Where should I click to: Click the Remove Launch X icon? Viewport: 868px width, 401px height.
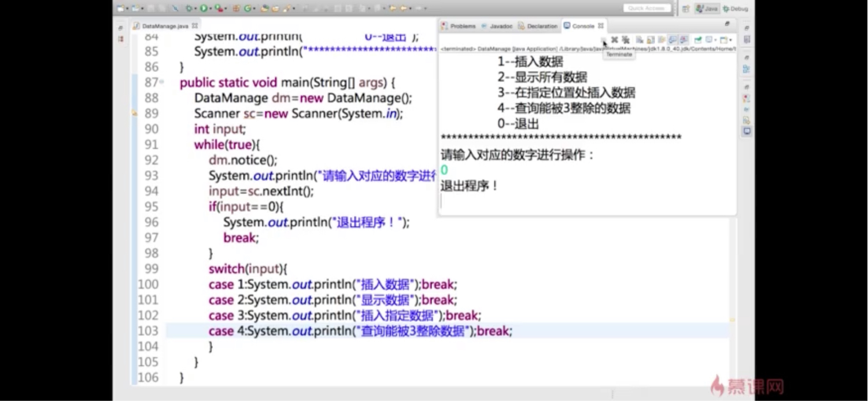coord(614,40)
